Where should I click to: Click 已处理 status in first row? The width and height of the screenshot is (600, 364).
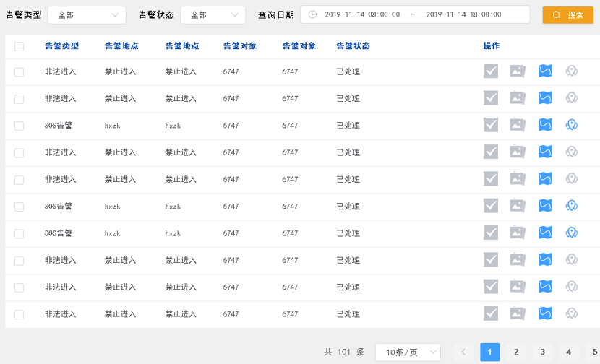tap(348, 71)
